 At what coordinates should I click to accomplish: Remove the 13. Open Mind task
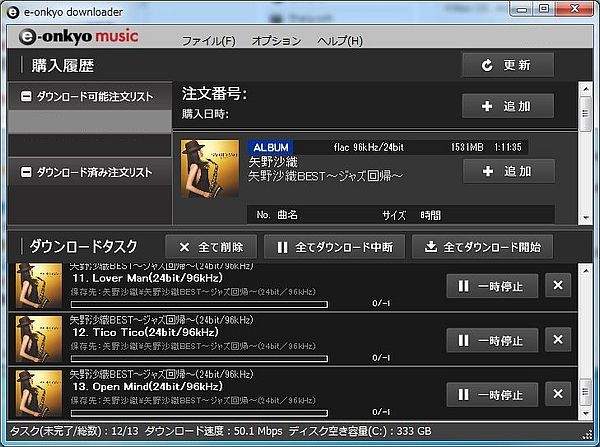558,394
